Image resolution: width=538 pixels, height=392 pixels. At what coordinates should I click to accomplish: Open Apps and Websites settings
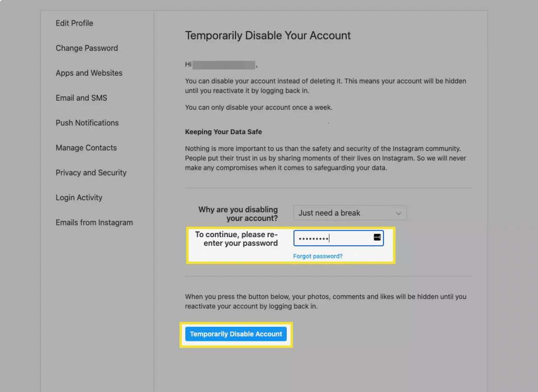click(x=89, y=73)
